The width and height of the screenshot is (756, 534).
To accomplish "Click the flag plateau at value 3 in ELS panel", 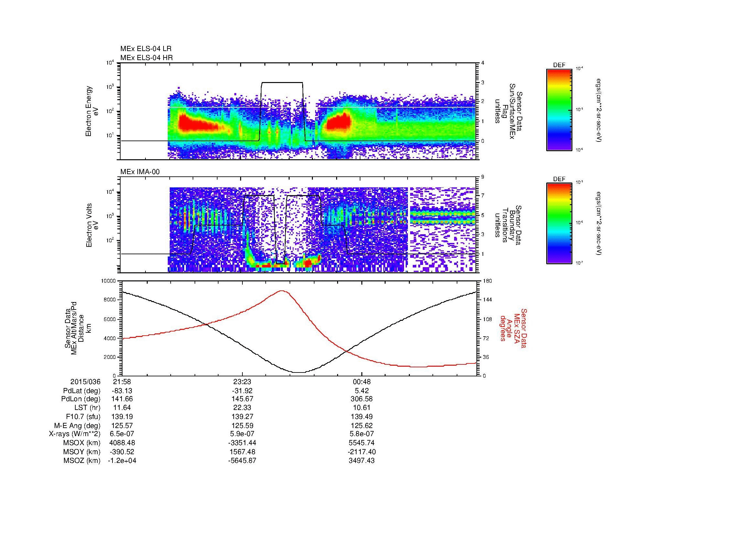I will [282, 83].
